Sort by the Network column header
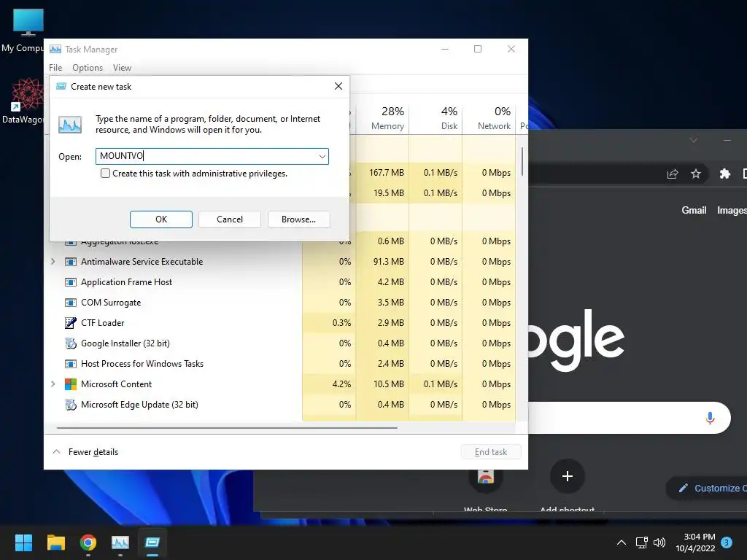The width and height of the screenshot is (747, 560). click(489, 118)
